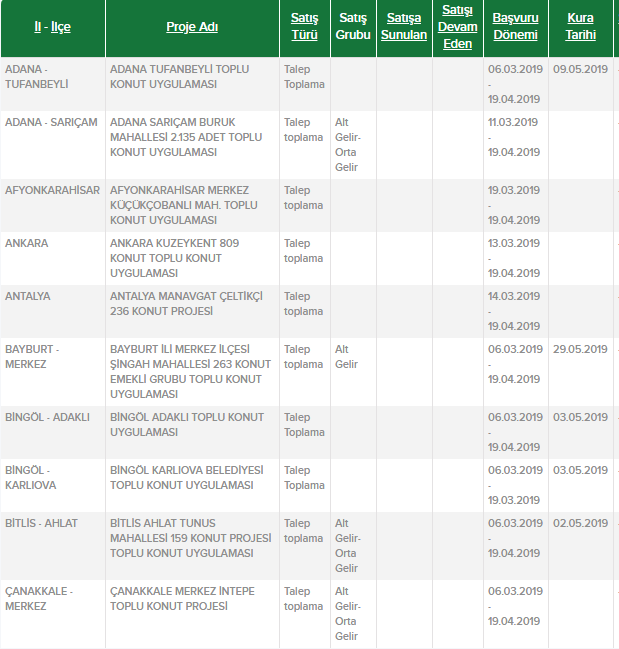Viewport: 619px width, 649px height.
Task: Click application period starting 19.03.2019
Action: pyautogui.click(x=514, y=205)
